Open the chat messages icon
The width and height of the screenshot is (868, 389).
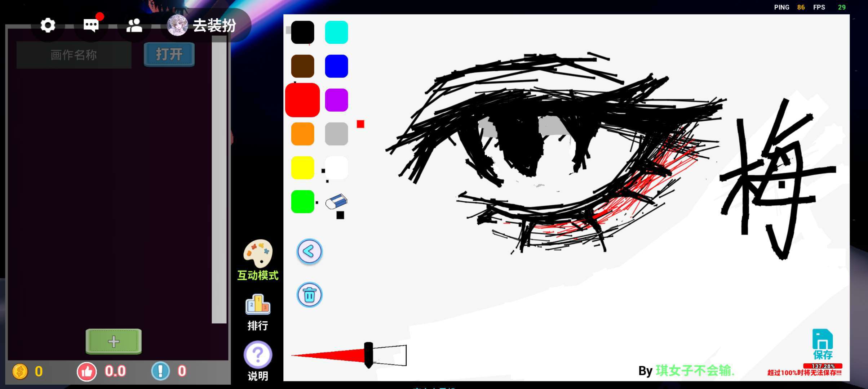pos(91,25)
